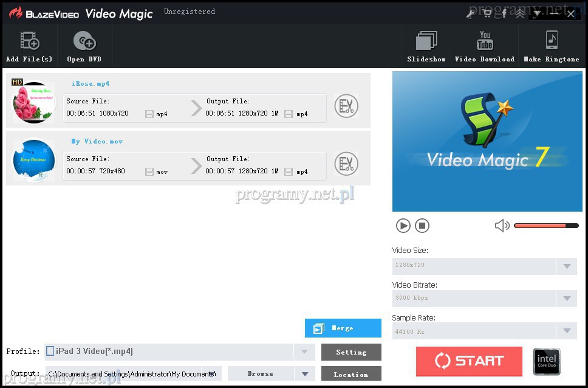Select the iRose.mp4 video thumbnail

(34, 102)
